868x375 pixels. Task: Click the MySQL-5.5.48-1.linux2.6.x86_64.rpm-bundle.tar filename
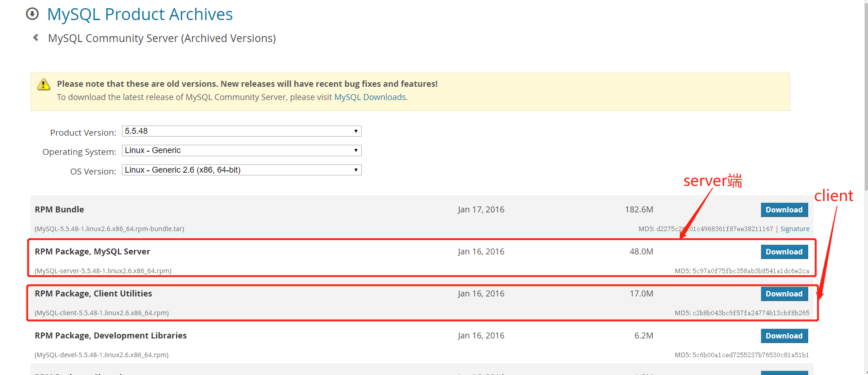109,229
